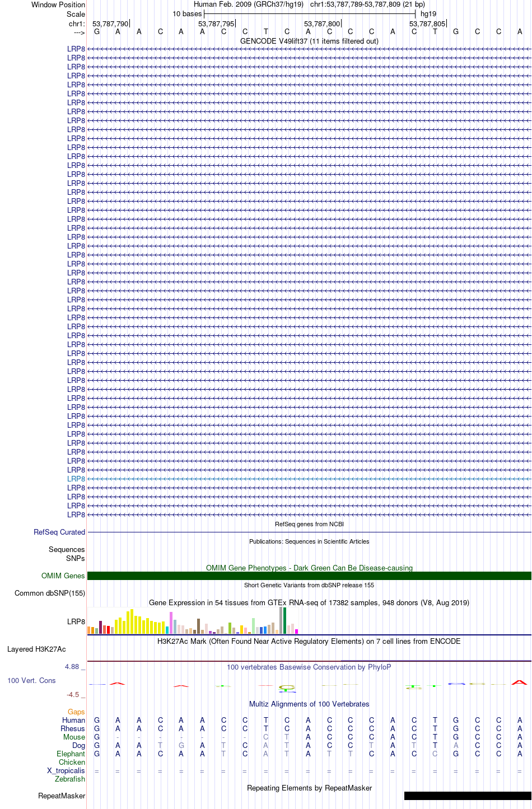Open GENCODE V49lift37 track title
Screen dimensions: 532x809
[x=309, y=41]
